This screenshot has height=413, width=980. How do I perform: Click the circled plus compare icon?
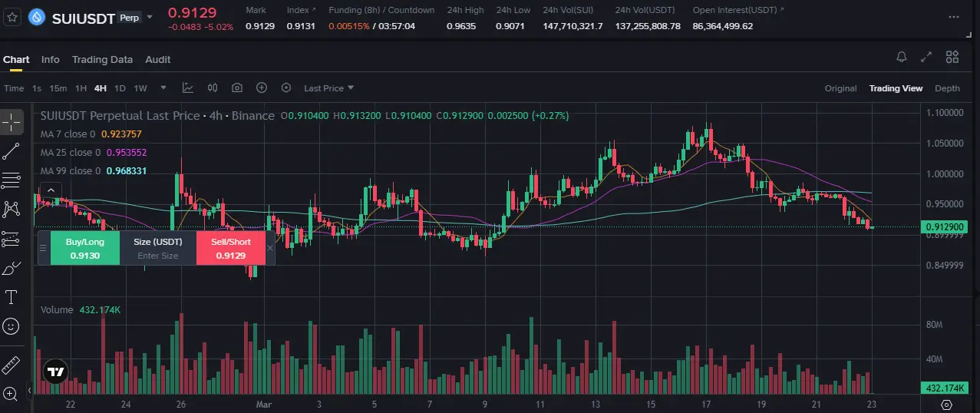(x=262, y=88)
